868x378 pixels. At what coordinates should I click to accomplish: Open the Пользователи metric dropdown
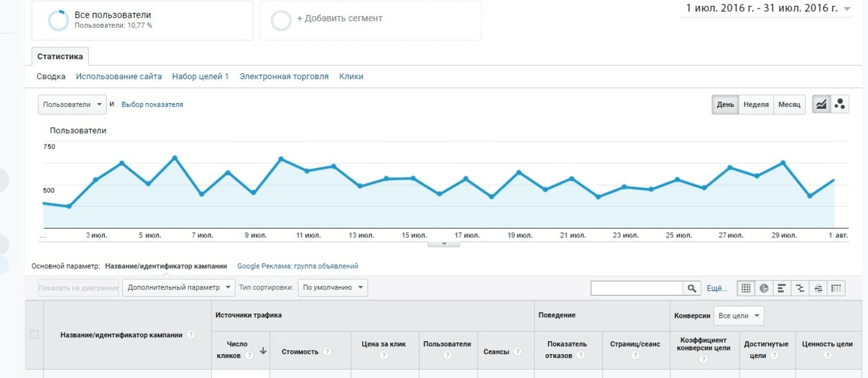72,104
